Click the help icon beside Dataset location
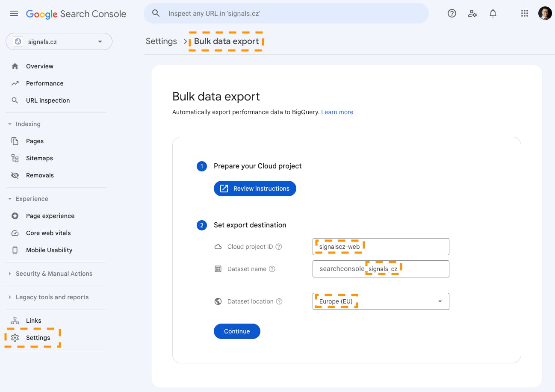This screenshot has height=392, width=555. point(279,301)
